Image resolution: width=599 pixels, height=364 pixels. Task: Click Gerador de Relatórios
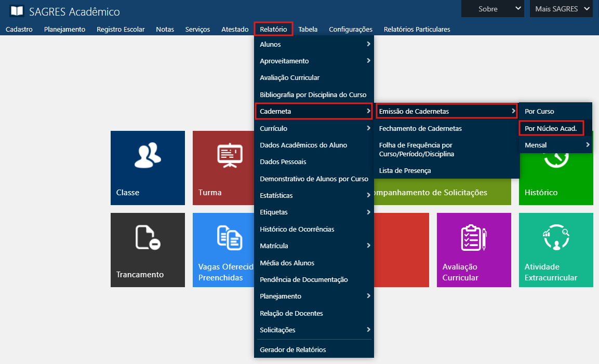[293, 349]
